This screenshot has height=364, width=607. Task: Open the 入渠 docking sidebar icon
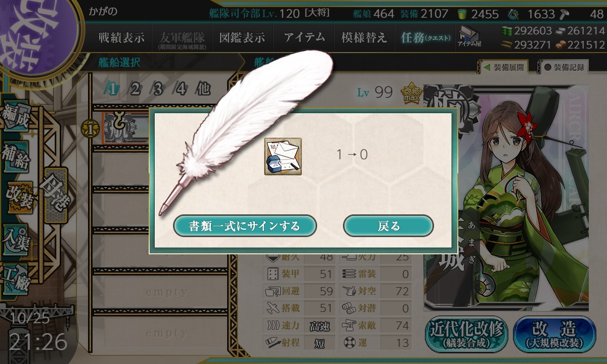click(15, 238)
